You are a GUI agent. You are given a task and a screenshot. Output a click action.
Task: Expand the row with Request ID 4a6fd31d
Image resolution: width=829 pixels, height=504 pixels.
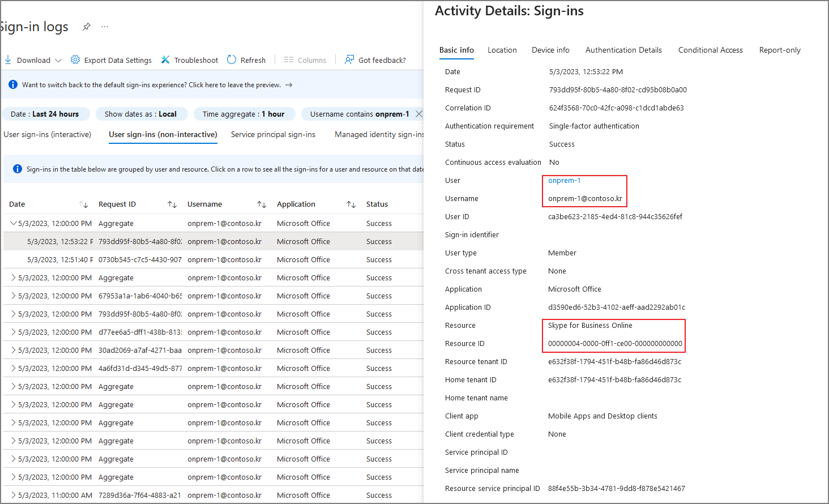click(14, 368)
